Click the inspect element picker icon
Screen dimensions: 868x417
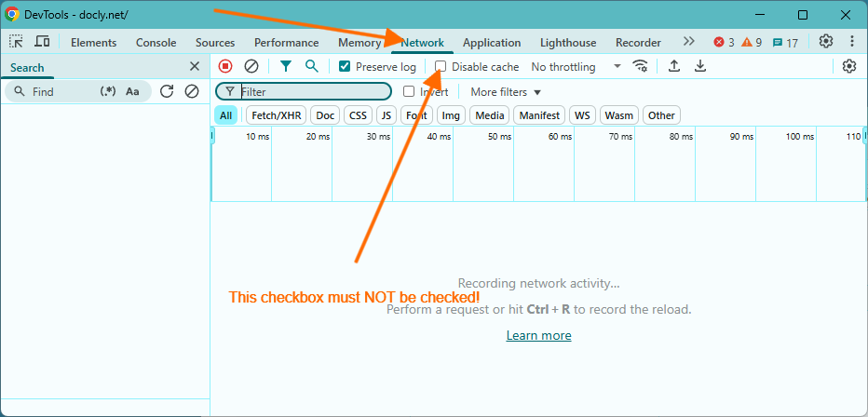point(17,42)
